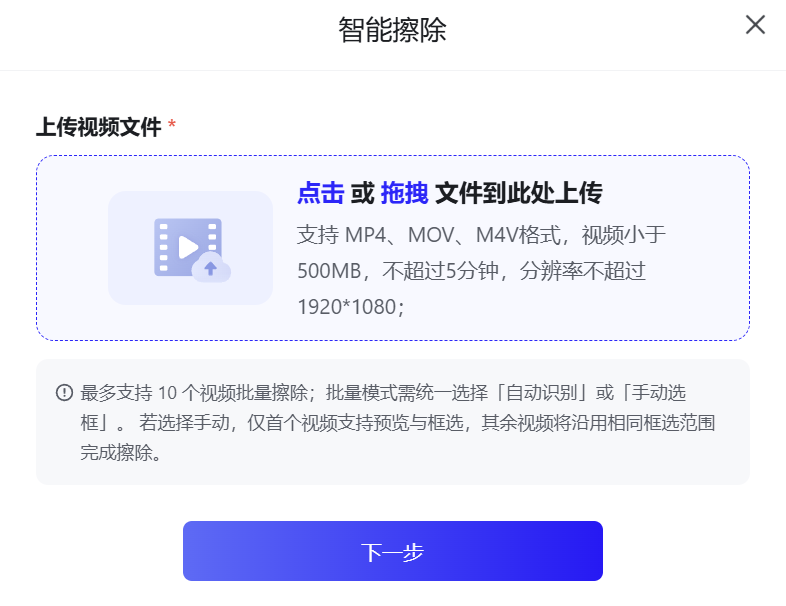Image resolution: width=786 pixels, height=606 pixels.
Task: Click the blue 拖拽 text
Action: 404,193
